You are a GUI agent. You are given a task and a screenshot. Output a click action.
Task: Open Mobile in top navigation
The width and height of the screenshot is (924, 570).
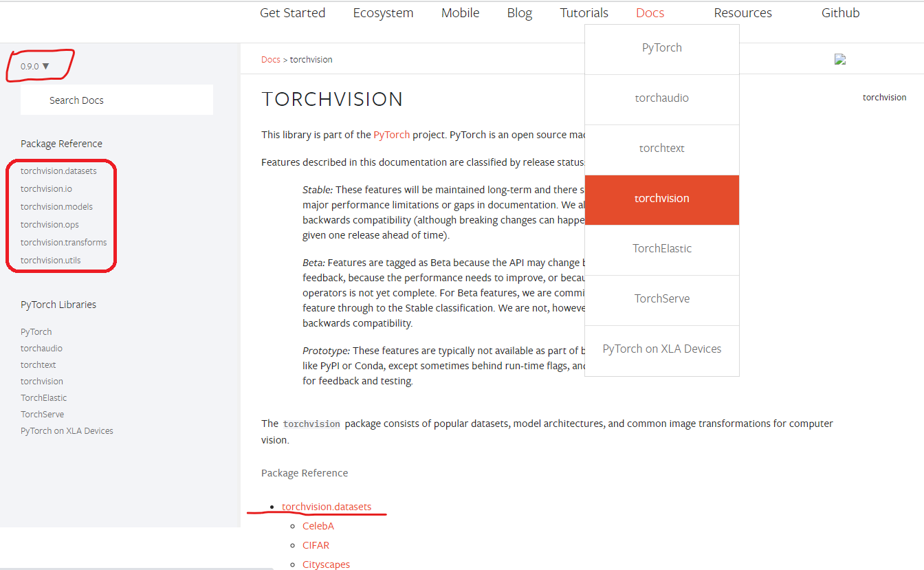[x=460, y=13]
